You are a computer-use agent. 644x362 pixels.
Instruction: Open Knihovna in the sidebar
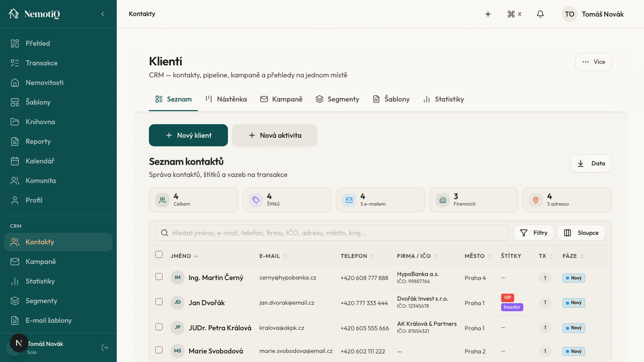pyautogui.click(x=58, y=122)
